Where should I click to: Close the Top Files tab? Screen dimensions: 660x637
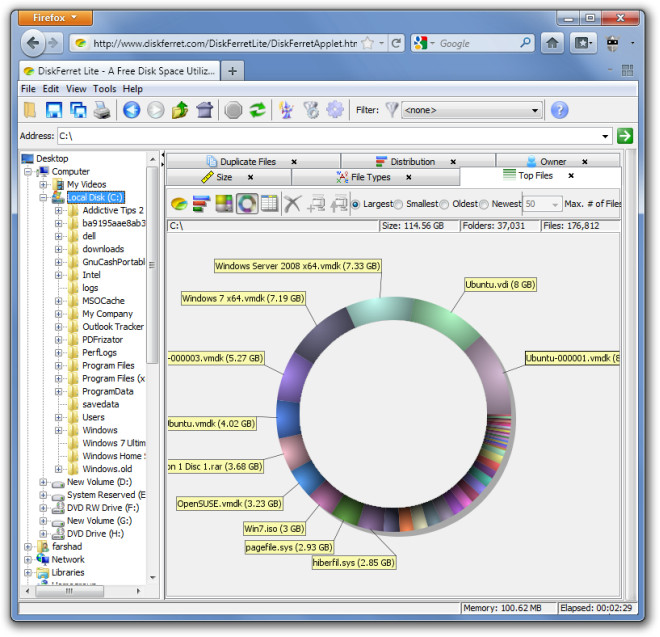(x=571, y=176)
